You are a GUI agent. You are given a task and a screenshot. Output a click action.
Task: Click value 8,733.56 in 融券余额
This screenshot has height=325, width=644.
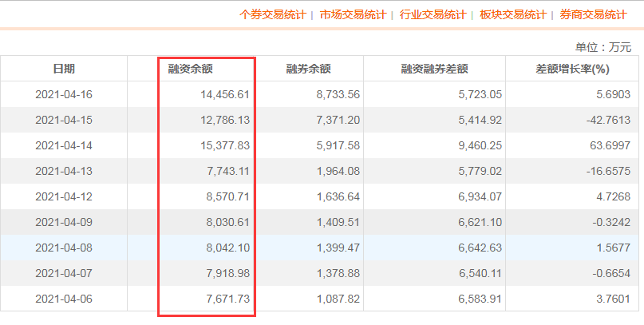point(338,94)
